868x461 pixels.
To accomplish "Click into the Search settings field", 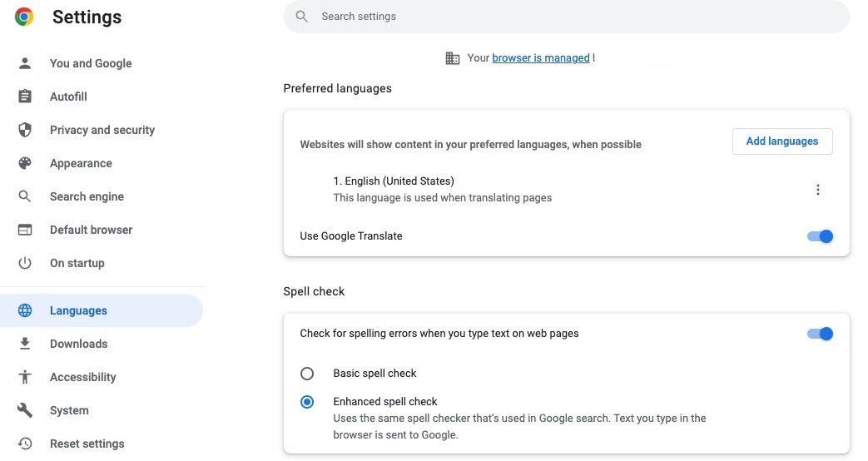I will pos(566,17).
